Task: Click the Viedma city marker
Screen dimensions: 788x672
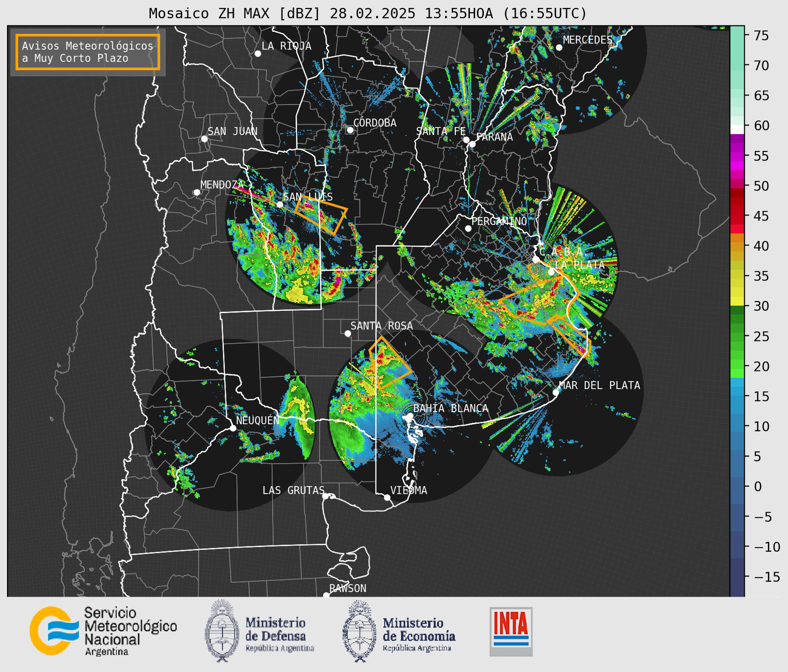Action: tap(387, 498)
